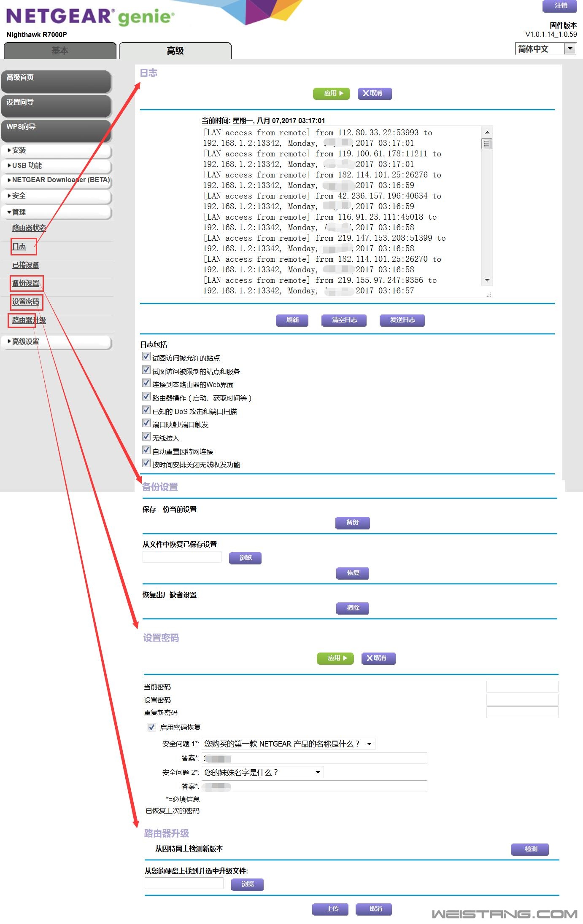Click the 设置密码 input field
The height and width of the screenshot is (924, 583).
coord(522,700)
